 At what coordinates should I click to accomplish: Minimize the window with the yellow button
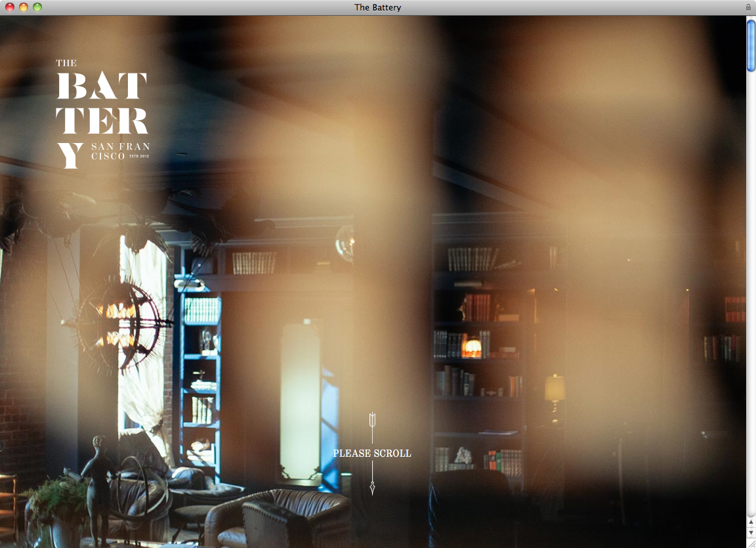(x=24, y=7)
